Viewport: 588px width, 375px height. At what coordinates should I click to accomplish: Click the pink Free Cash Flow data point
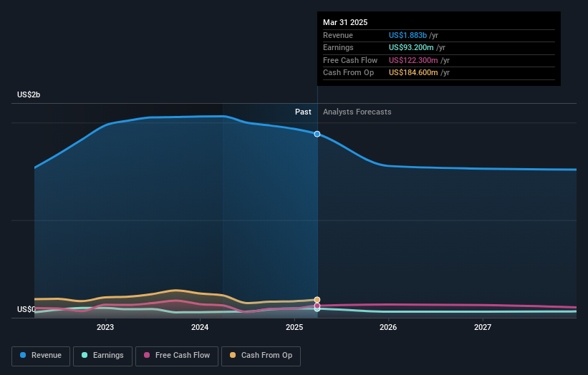pos(317,306)
